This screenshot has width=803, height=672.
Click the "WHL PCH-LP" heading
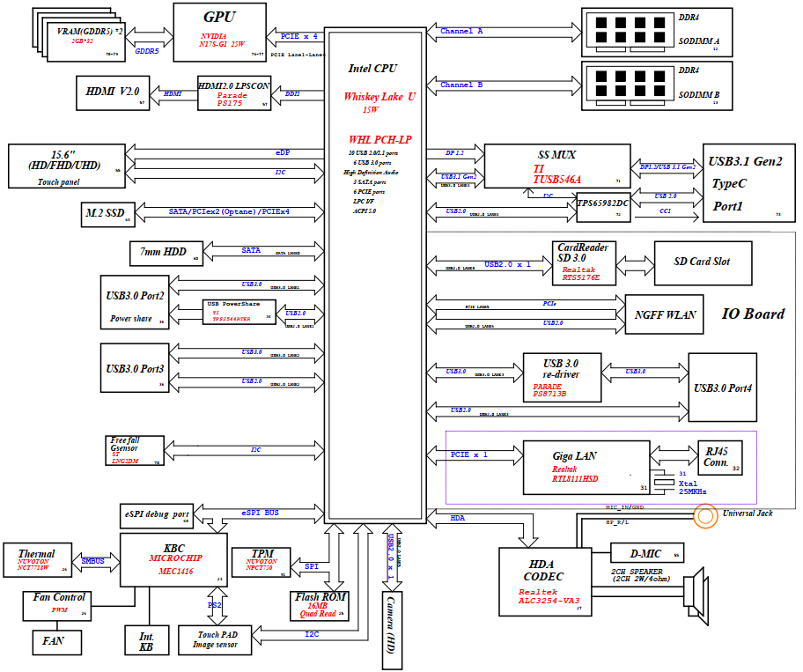click(380, 140)
